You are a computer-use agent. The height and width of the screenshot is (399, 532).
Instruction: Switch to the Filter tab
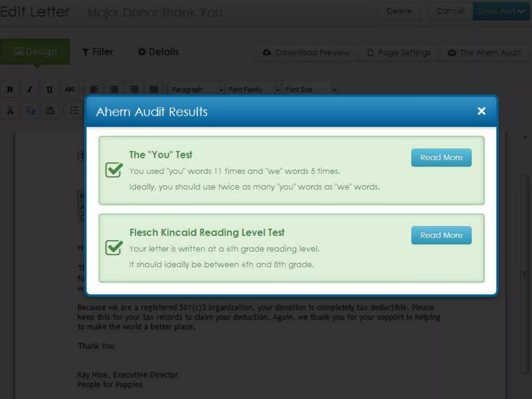98,52
